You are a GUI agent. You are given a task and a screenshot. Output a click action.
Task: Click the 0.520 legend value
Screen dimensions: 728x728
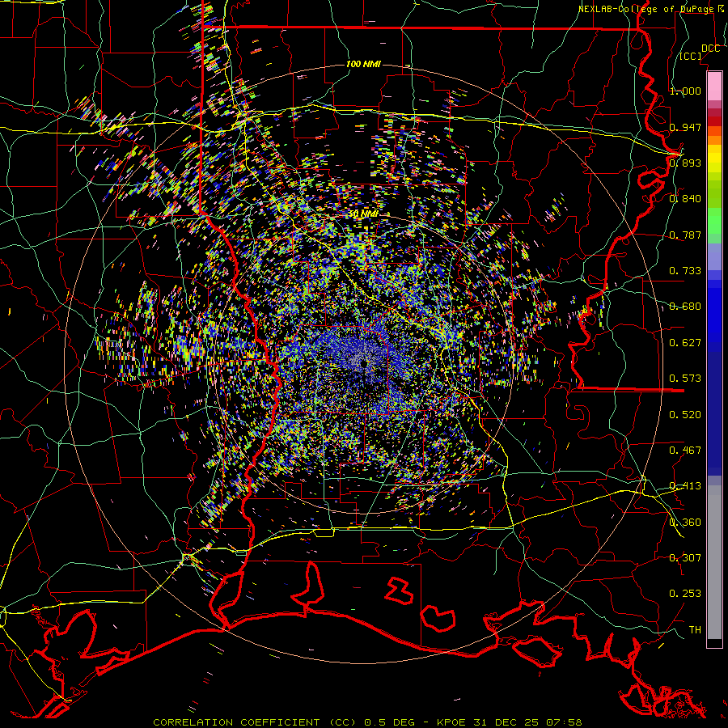(x=685, y=415)
